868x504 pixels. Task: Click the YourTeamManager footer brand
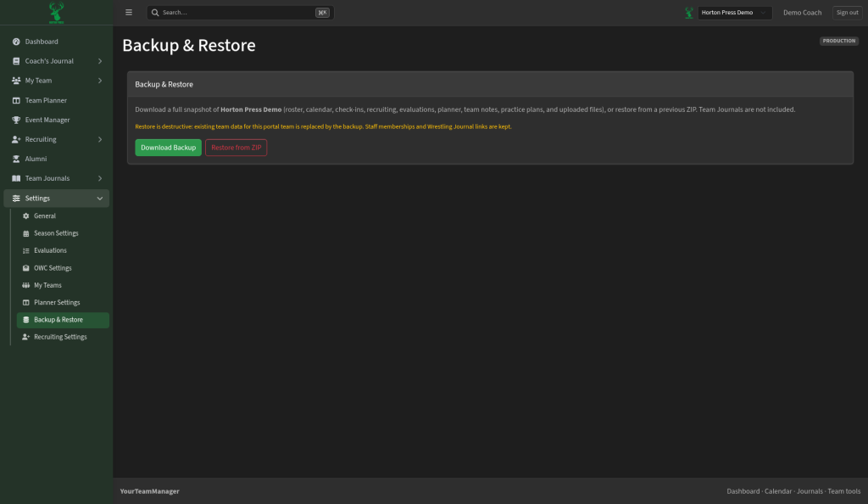149,491
